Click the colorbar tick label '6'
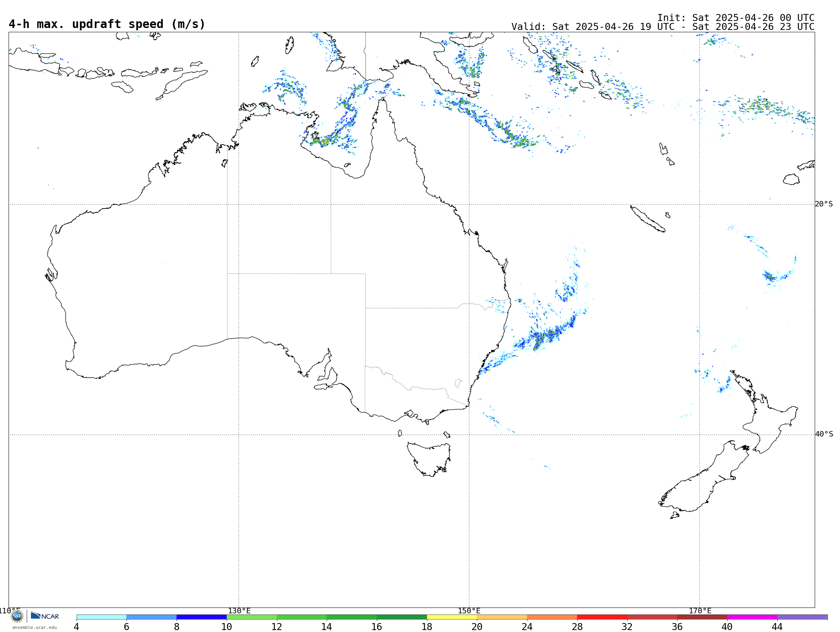 pos(126,627)
